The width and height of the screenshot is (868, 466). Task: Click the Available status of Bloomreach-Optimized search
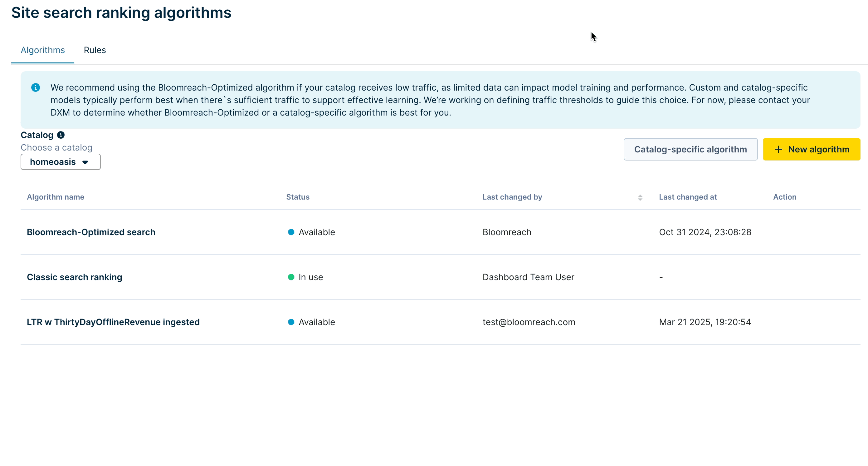(x=311, y=232)
